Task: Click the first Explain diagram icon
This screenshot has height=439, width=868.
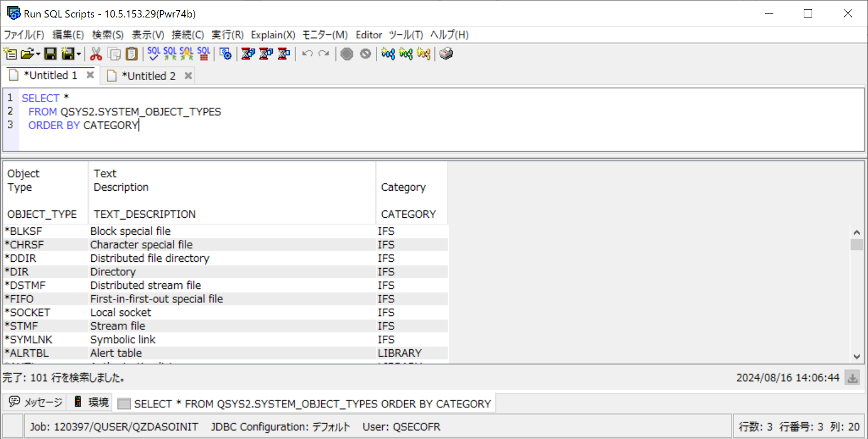Action: tap(388, 54)
